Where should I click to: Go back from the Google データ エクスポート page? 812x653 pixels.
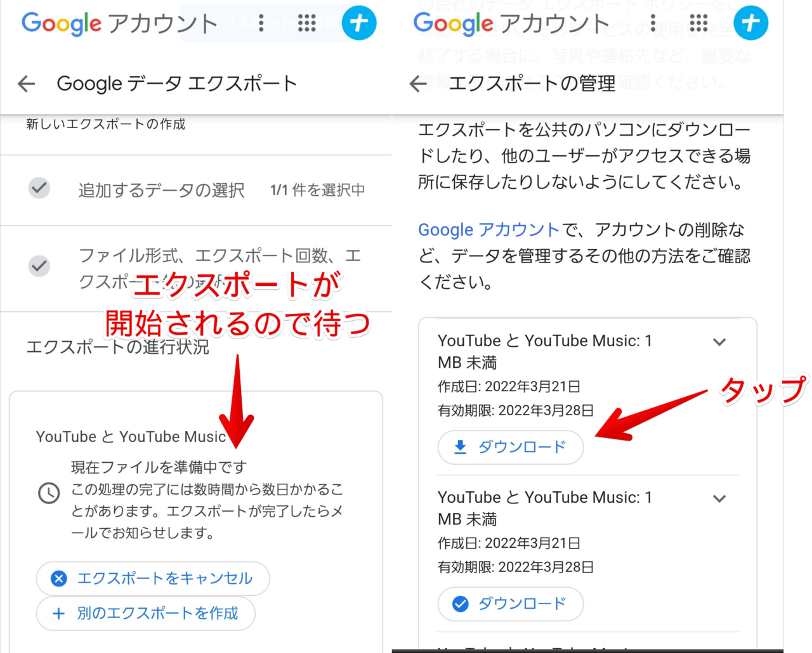pyautogui.click(x=26, y=84)
